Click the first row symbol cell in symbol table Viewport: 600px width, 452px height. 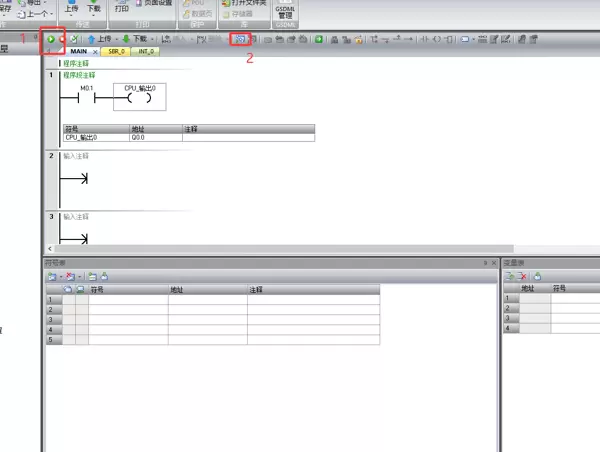[x=127, y=299]
